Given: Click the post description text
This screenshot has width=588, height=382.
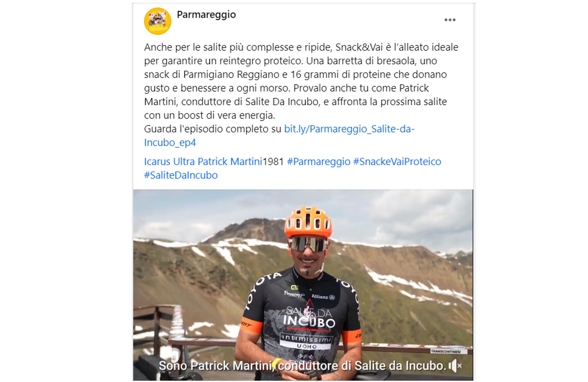Looking at the screenshot, I should [x=301, y=81].
